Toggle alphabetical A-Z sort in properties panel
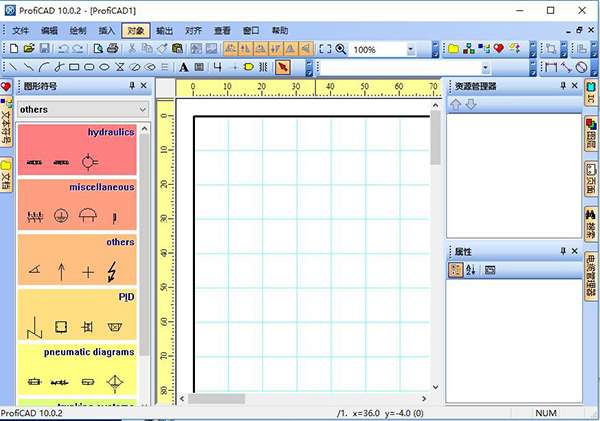 click(471, 270)
